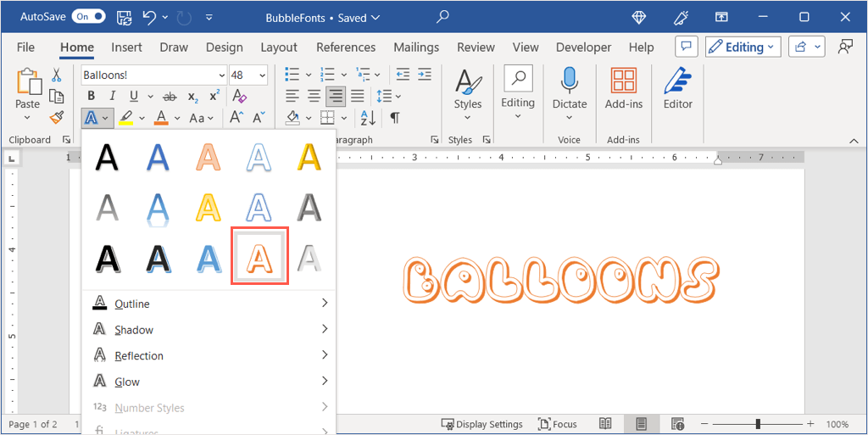Image resolution: width=868 pixels, height=435 pixels.
Task: Click the zoom slider handle
Action: (758, 424)
